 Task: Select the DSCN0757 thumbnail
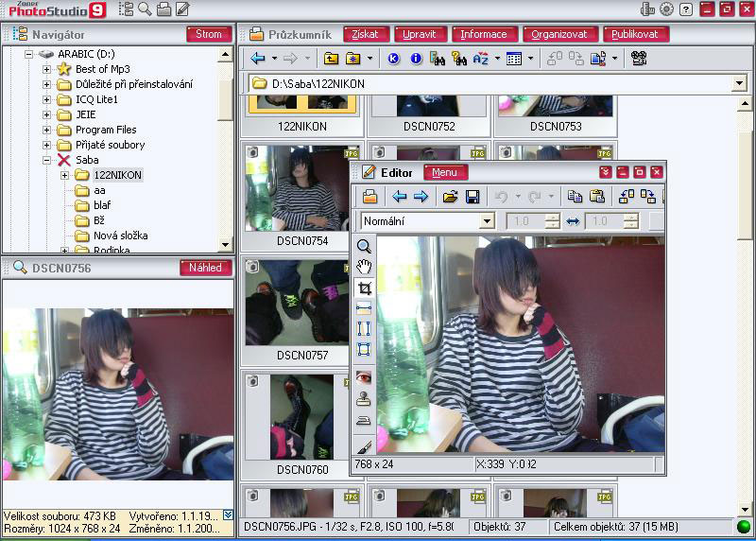click(295, 310)
